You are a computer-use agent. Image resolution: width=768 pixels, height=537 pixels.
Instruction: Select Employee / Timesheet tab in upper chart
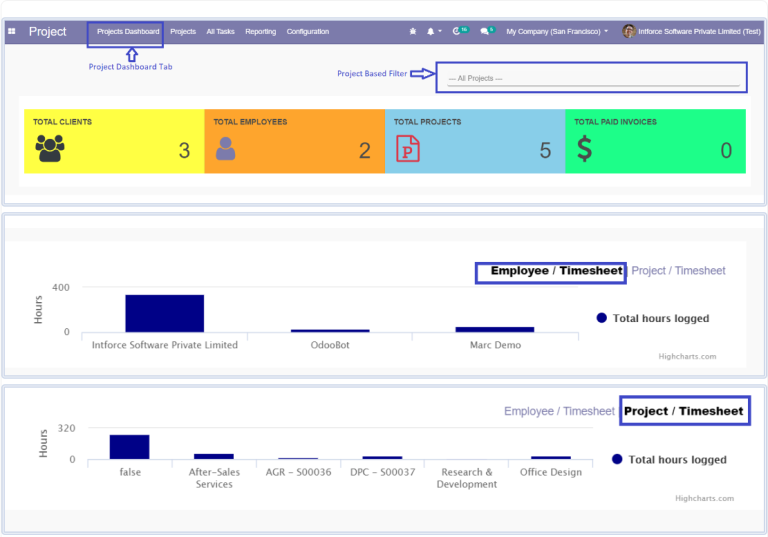pyautogui.click(x=556, y=271)
